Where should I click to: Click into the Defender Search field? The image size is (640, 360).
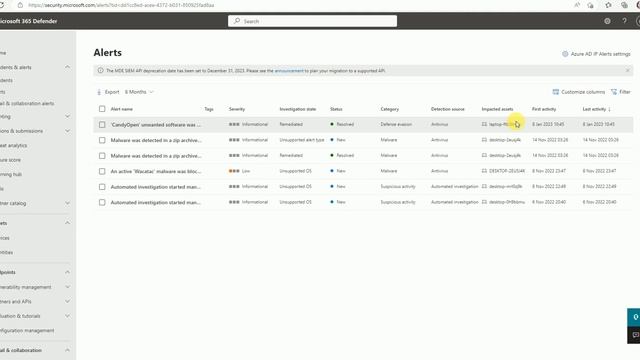click(313, 21)
